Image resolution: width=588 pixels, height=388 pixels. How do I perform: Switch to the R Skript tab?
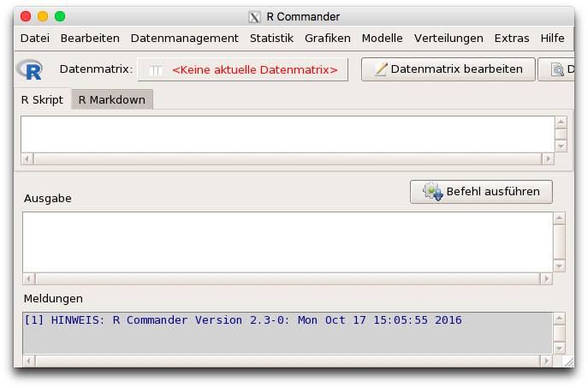pos(43,100)
